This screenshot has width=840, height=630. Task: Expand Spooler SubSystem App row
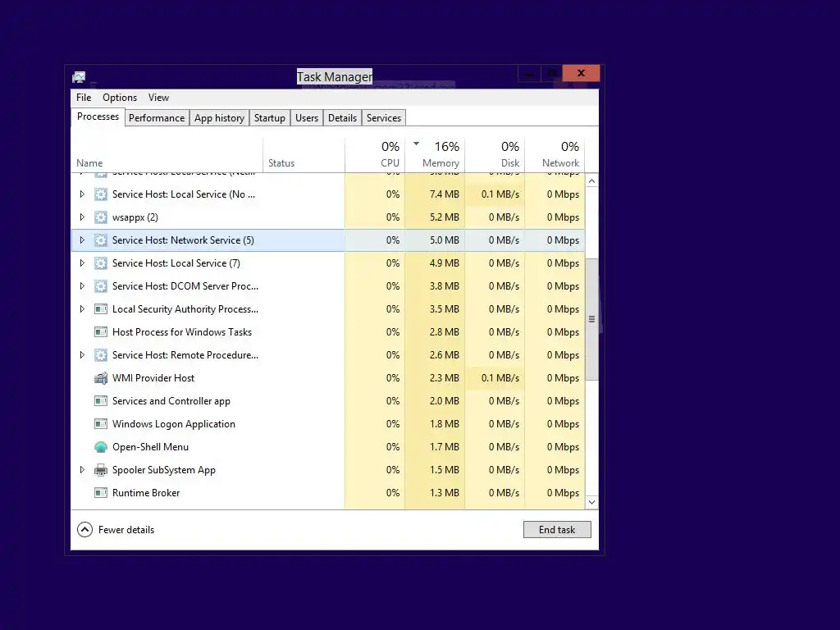82,470
